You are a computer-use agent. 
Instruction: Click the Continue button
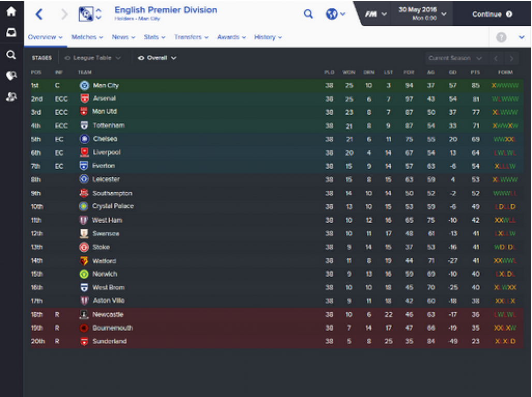tap(492, 14)
